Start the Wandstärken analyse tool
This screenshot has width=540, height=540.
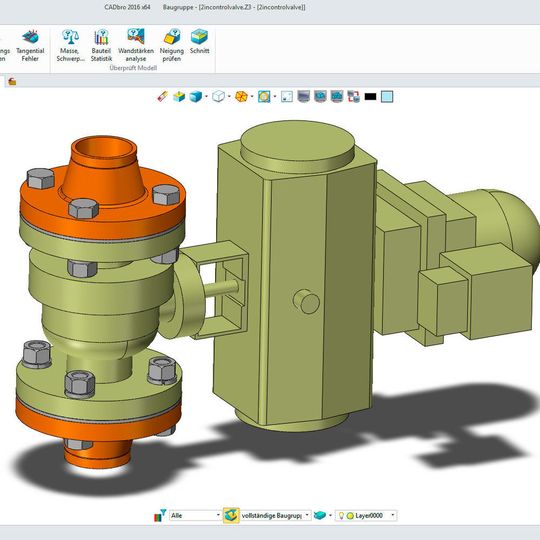(136, 45)
